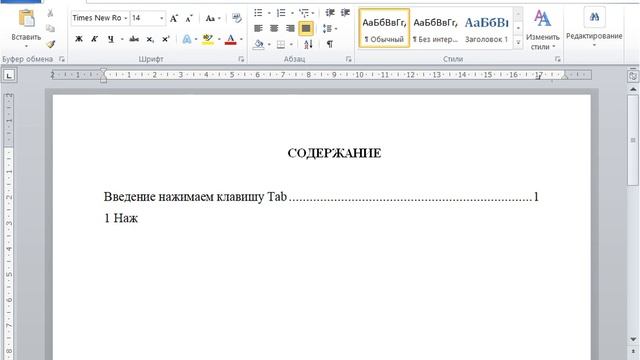This screenshot has width=640, height=360.
Task: Place cursor after text 1 Наж
Action: coord(139,218)
